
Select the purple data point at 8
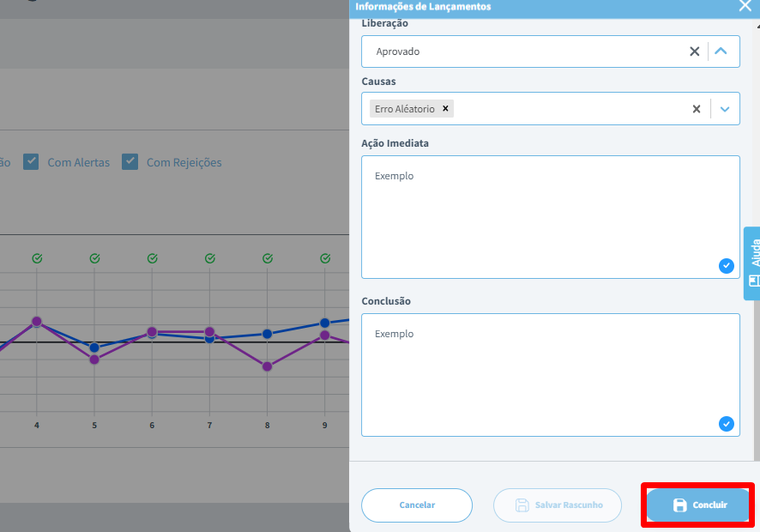[x=267, y=366]
